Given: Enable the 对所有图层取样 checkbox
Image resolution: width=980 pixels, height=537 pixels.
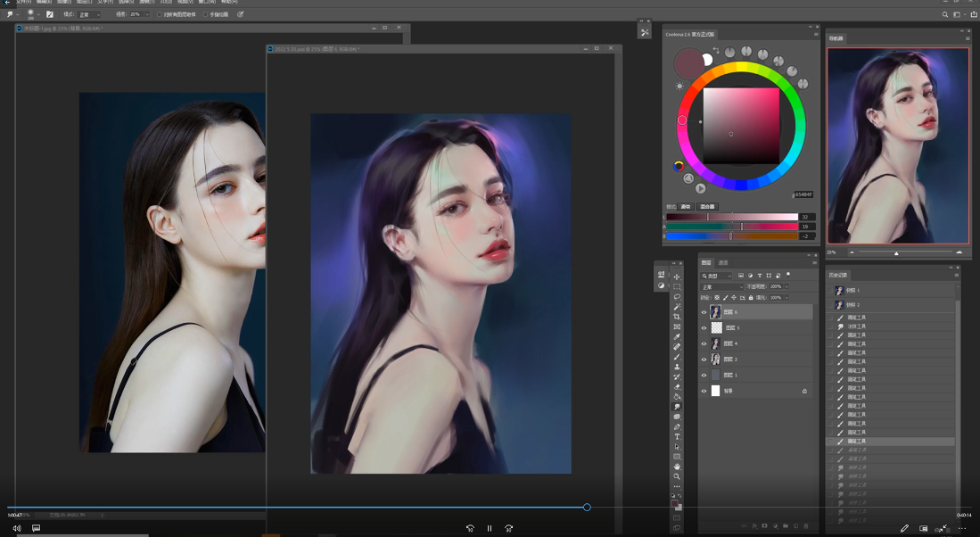Looking at the screenshot, I should (160, 14).
